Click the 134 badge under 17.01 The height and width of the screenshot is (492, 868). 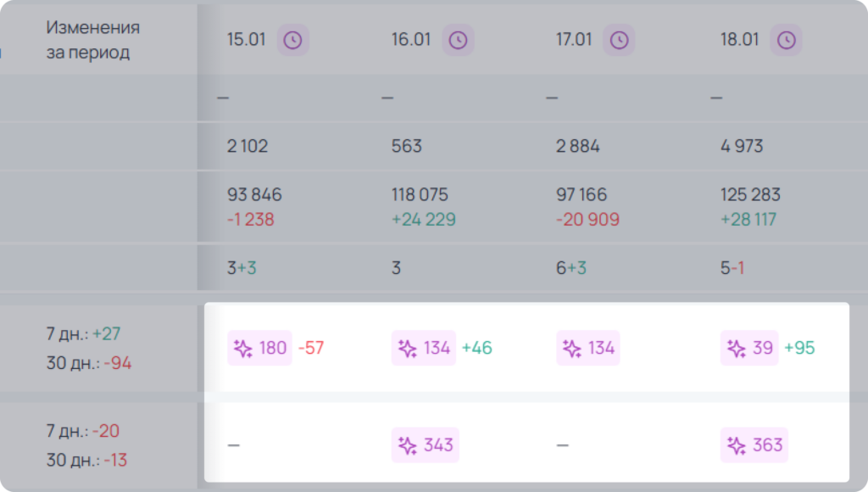tap(588, 348)
